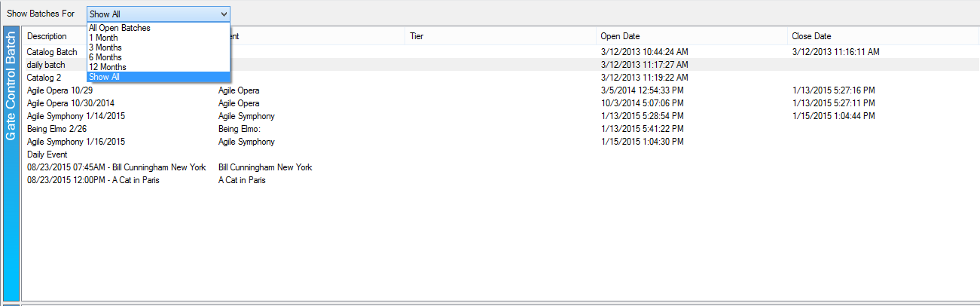Sort by Tier column header
The image size is (980, 306).
pyautogui.click(x=417, y=36)
